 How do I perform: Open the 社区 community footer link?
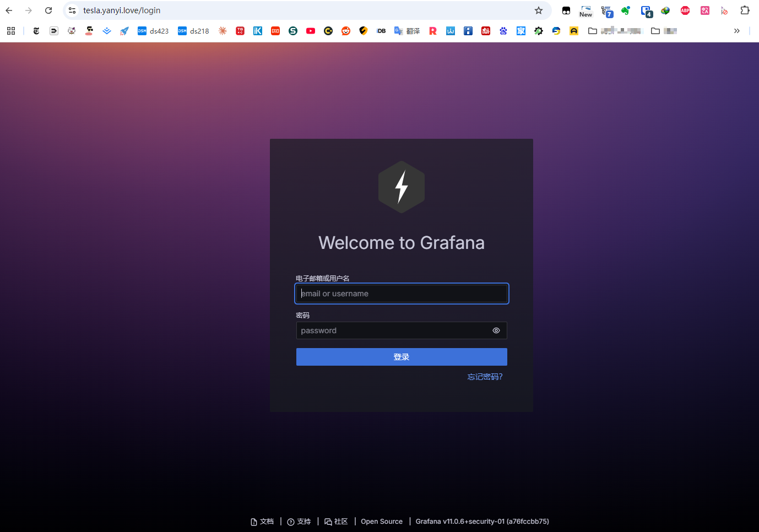tap(337, 522)
